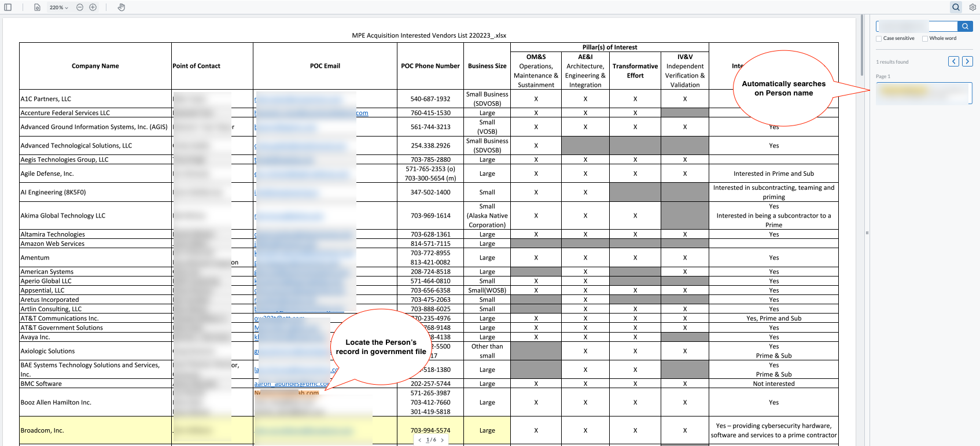The height and width of the screenshot is (446, 980).
Task: Click phone number 703-969-1614
Action: coord(430,216)
